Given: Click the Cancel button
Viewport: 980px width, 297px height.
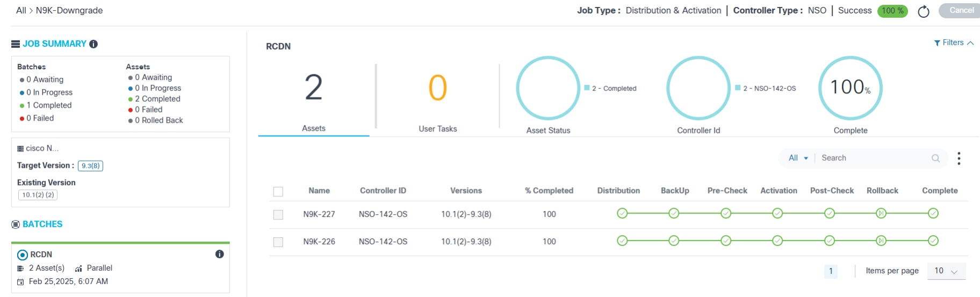Looking at the screenshot, I should pos(961,11).
